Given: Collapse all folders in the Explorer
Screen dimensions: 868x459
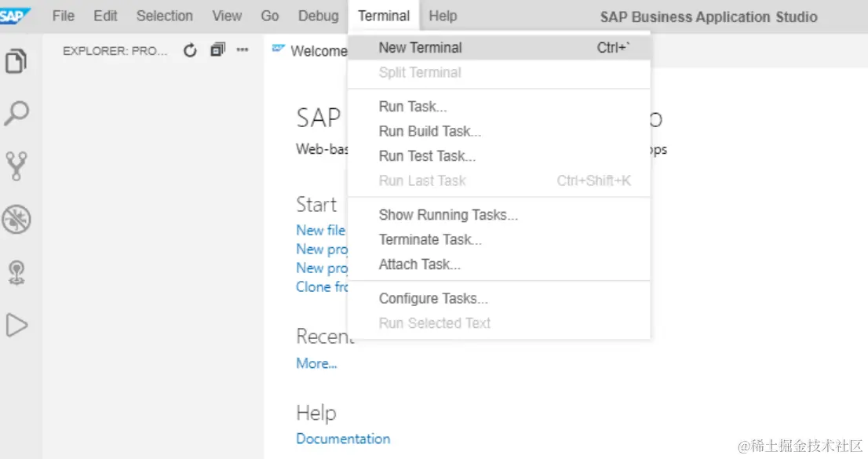Looking at the screenshot, I should [217, 50].
